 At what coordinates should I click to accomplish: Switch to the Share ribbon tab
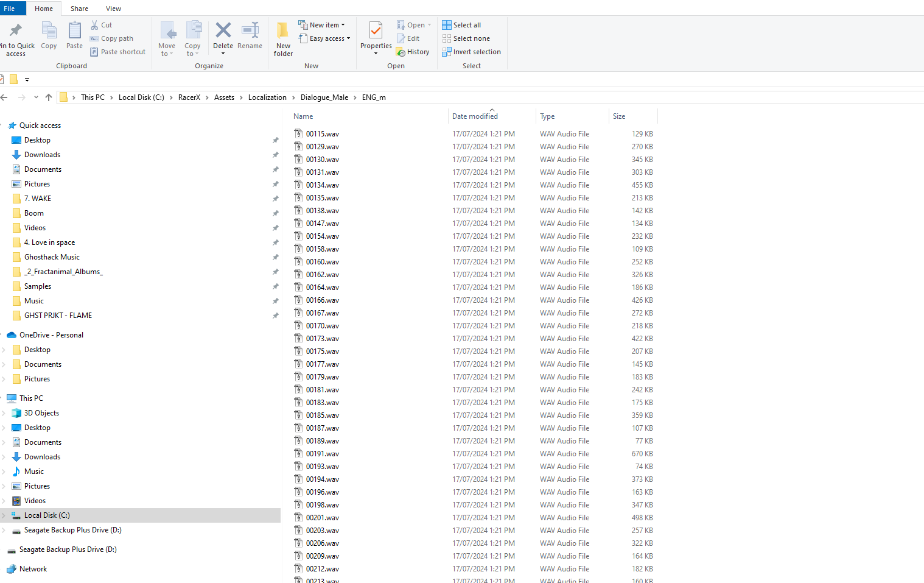[79, 9]
